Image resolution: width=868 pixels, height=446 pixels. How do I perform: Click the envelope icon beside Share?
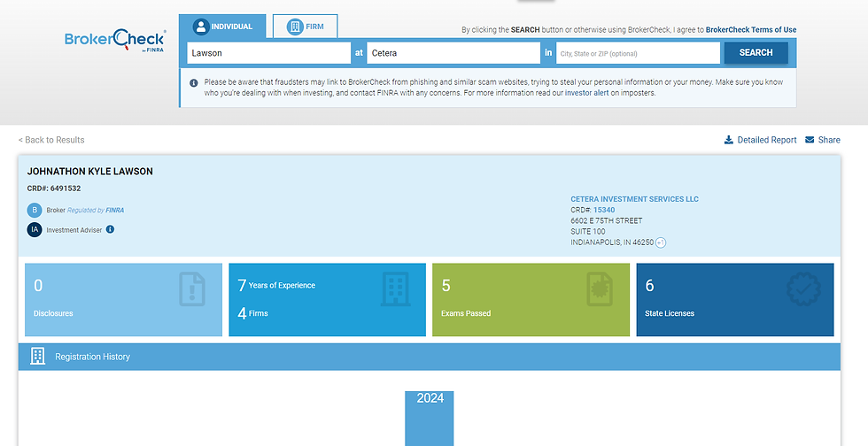click(x=810, y=140)
